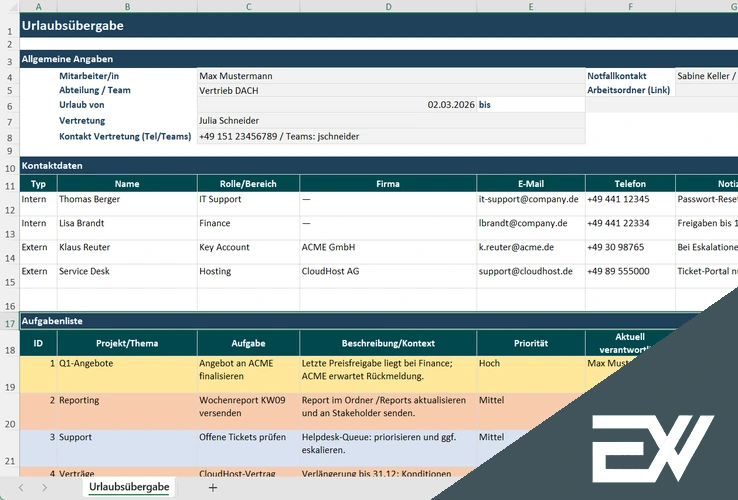Click the Beschreibung/Kontext column header

click(388, 343)
